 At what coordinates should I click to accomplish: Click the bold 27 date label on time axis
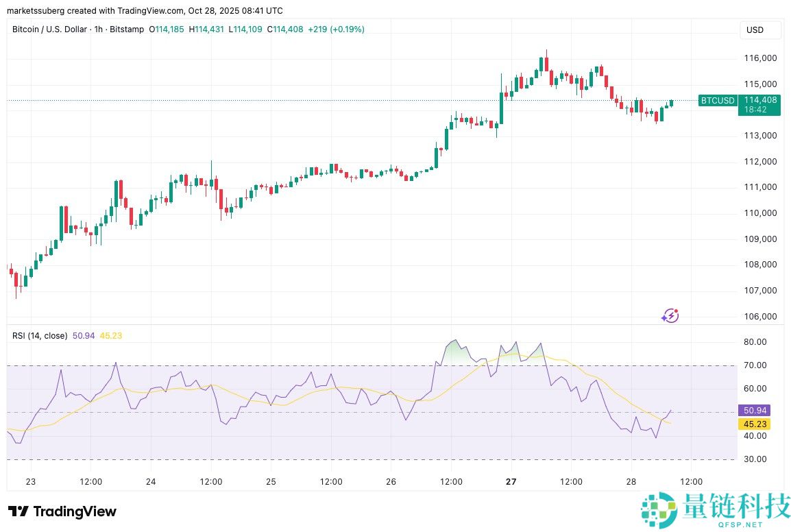pos(510,482)
